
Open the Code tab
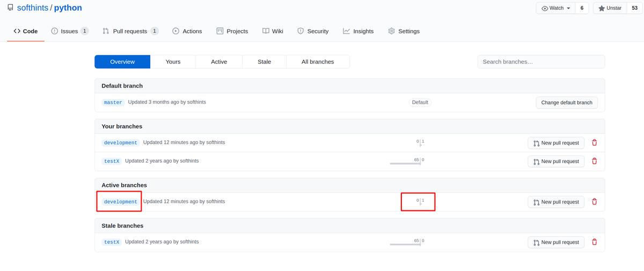(x=26, y=31)
